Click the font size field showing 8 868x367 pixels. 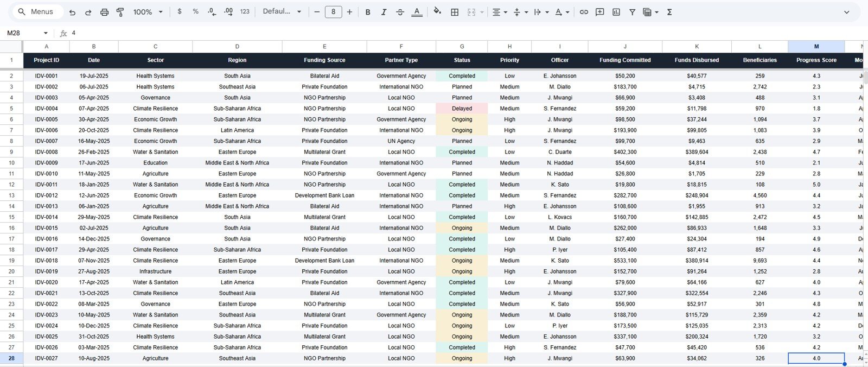coord(333,11)
